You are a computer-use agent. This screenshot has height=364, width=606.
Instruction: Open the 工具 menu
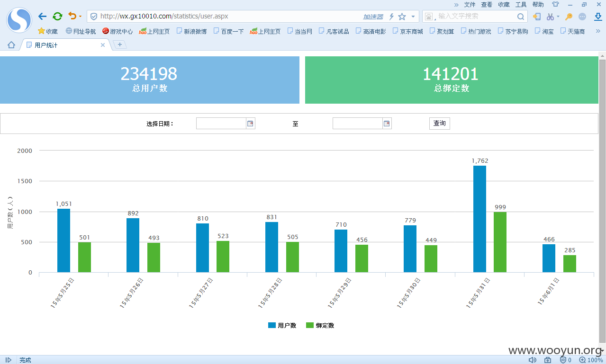[x=521, y=4]
